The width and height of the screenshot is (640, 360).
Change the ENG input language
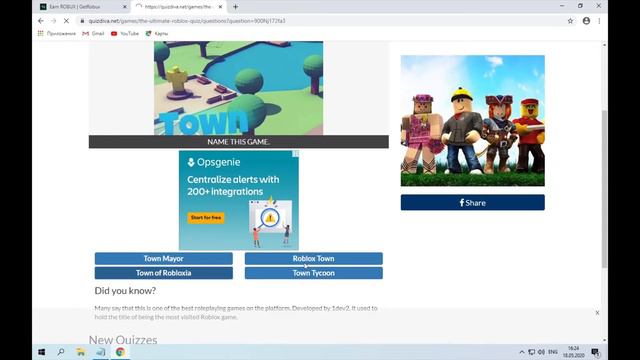(553, 352)
